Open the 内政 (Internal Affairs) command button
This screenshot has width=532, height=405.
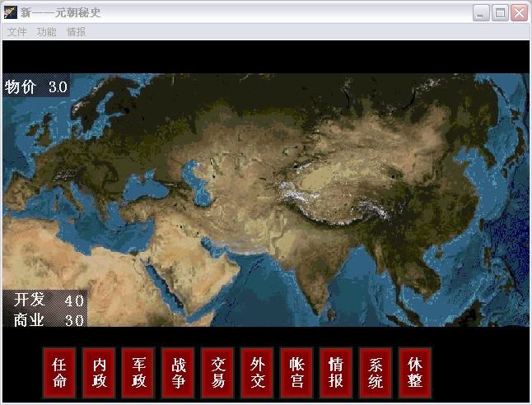pyautogui.click(x=99, y=373)
